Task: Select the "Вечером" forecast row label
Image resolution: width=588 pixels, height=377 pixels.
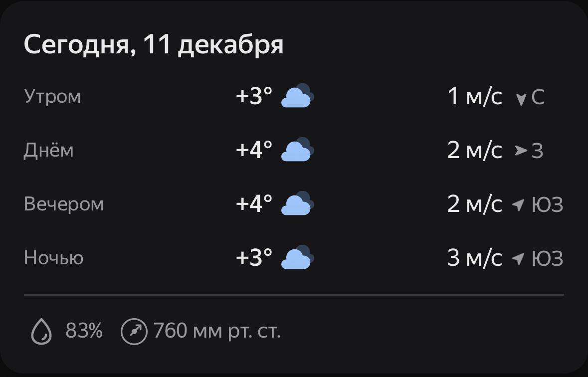Action: pyautogui.click(x=64, y=204)
